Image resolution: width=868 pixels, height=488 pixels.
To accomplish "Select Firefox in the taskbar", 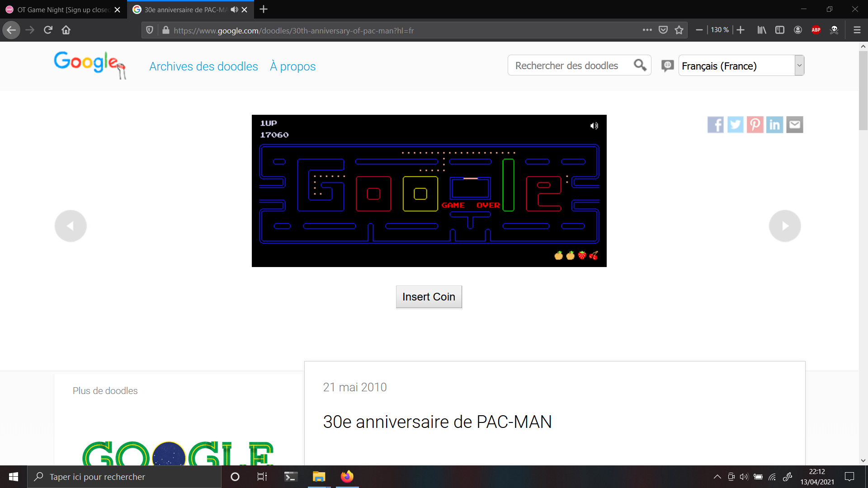I will coord(347,477).
